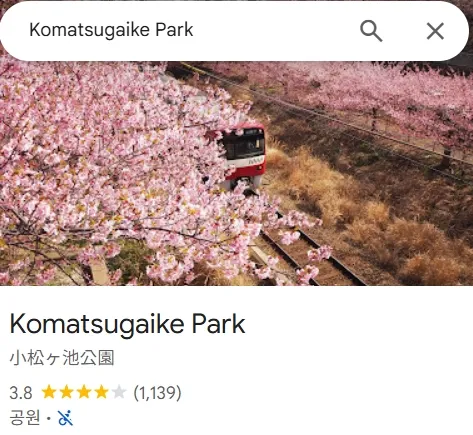Click the magnifying glass search icon
The height and width of the screenshot is (435, 473).
click(371, 31)
